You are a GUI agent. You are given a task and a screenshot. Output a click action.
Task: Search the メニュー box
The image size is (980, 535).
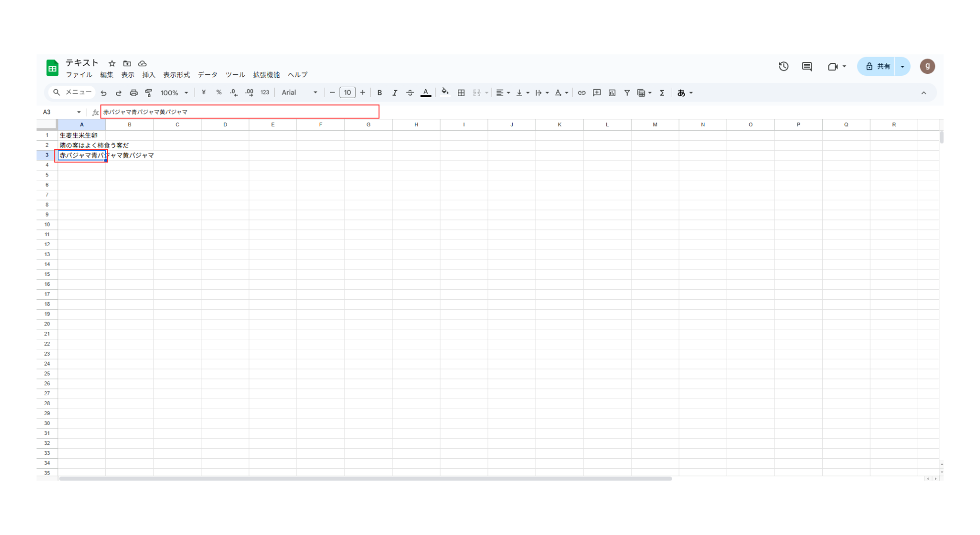coord(72,93)
